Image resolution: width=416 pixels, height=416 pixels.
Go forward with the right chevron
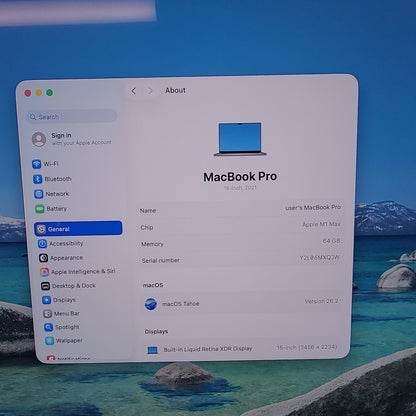point(150,91)
